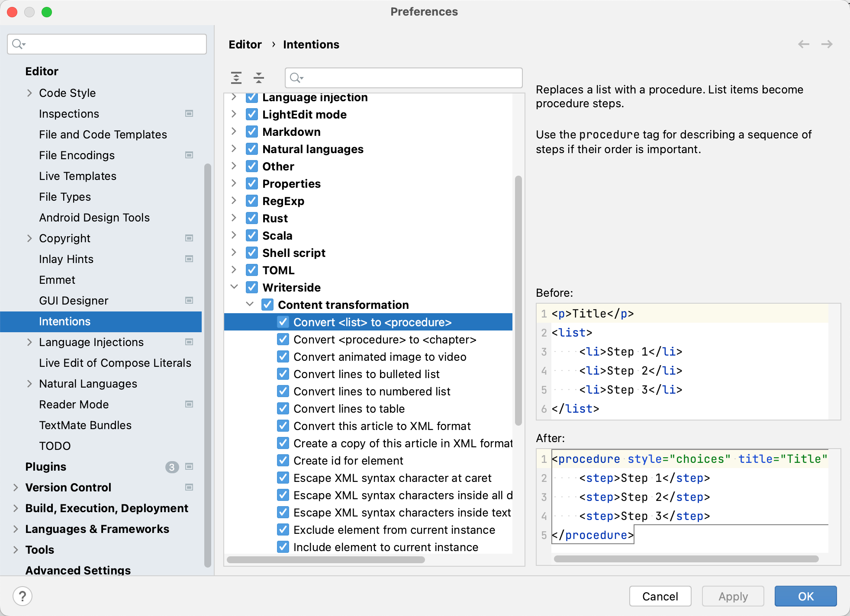Expand Code Style in the sidebar

tap(29, 93)
